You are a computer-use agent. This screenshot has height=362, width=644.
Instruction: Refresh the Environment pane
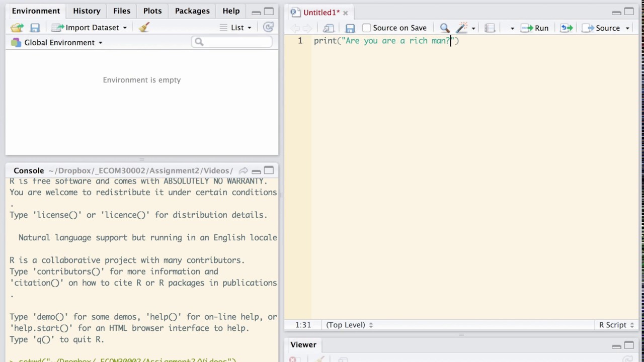tap(268, 28)
